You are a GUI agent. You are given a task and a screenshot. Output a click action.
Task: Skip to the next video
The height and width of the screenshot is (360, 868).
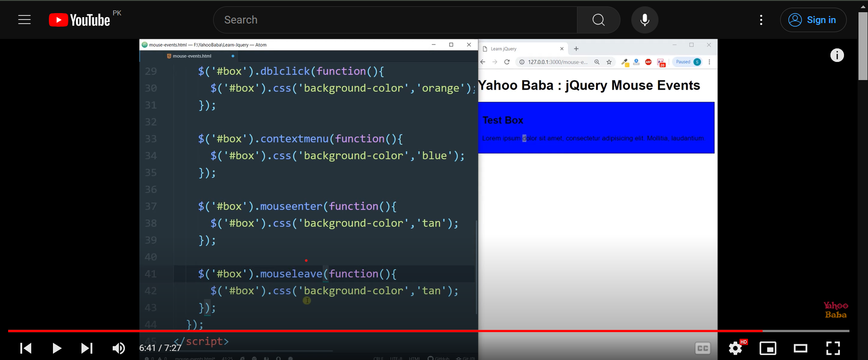pyautogui.click(x=86, y=348)
